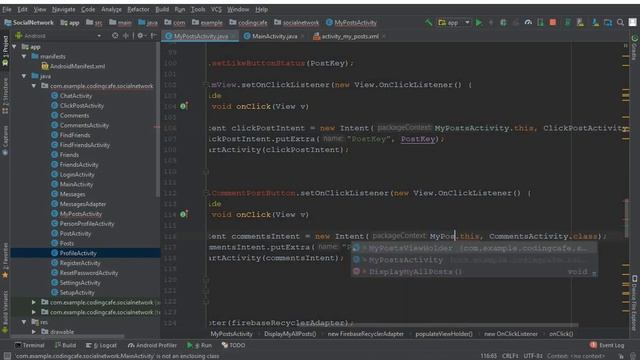
Task: Stop the running app with the red square
Action: [x=553, y=22]
